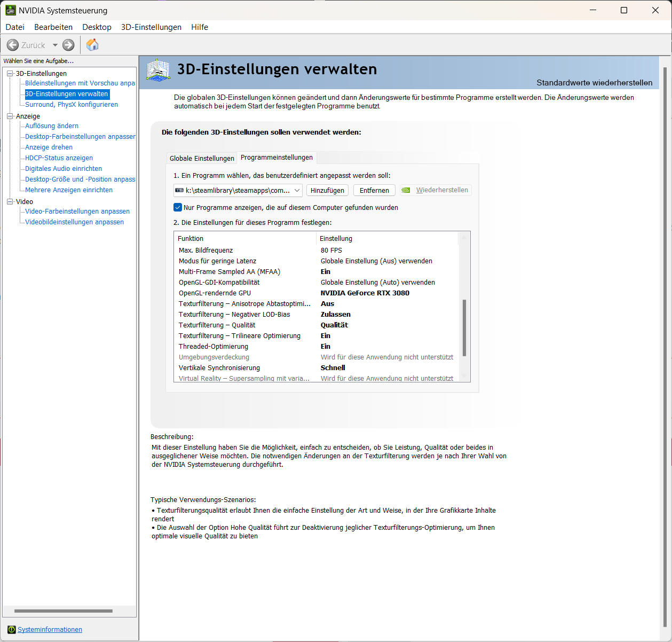Minimize the NVIDIA Systemsteuerung window
Viewport: 672px width, 642px height.
coord(592,10)
